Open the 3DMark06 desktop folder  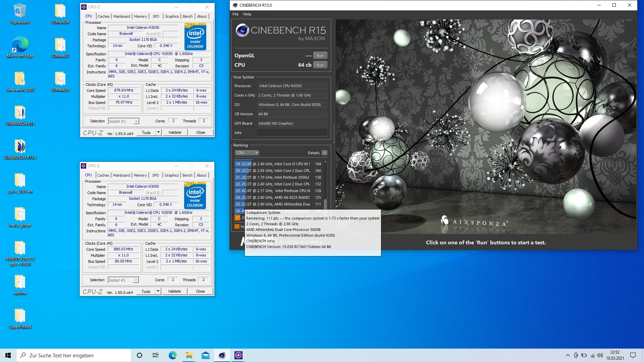coord(60,14)
